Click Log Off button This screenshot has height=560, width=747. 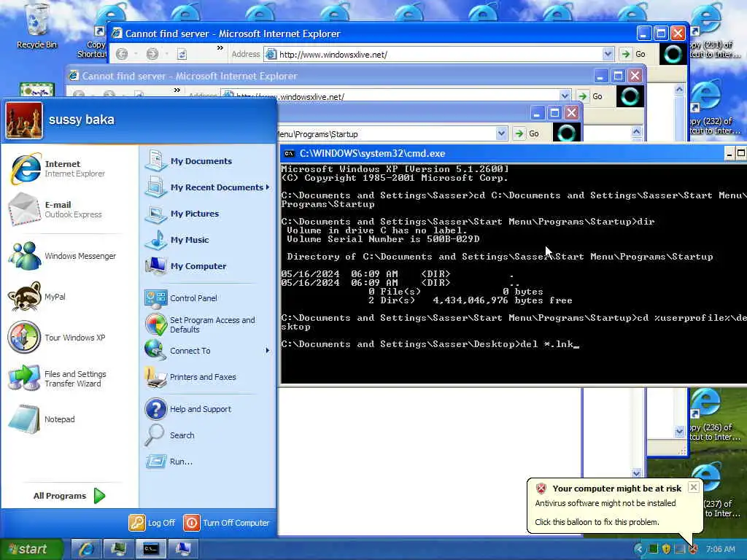(x=152, y=523)
